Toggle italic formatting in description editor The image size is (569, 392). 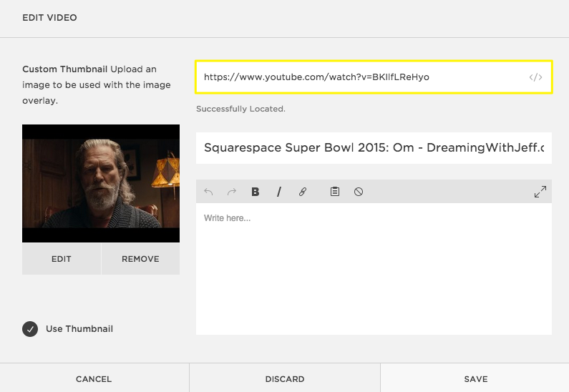pos(279,192)
